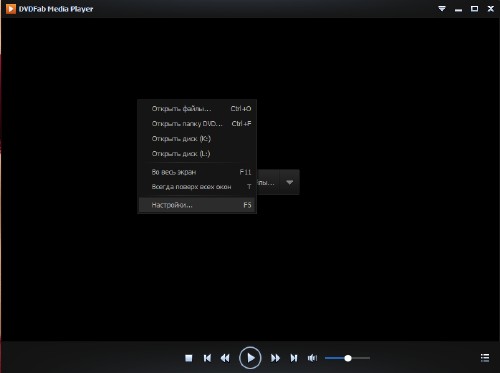Expand the open files button arrow
The width and height of the screenshot is (500, 373).
289,182
